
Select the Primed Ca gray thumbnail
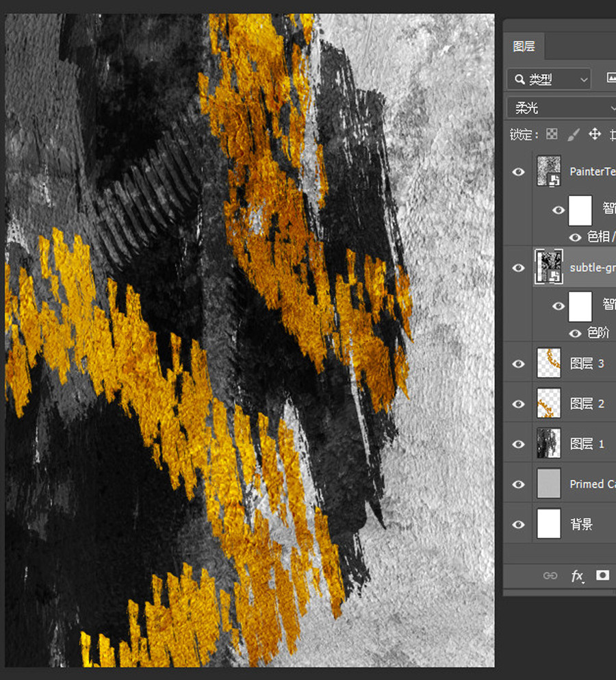point(549,483)
